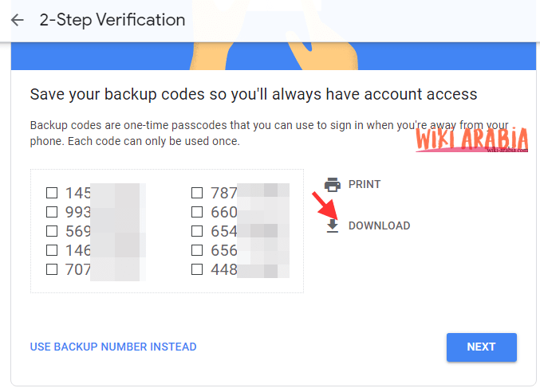Tick the checkbox beside code 569

coord(52,231)
